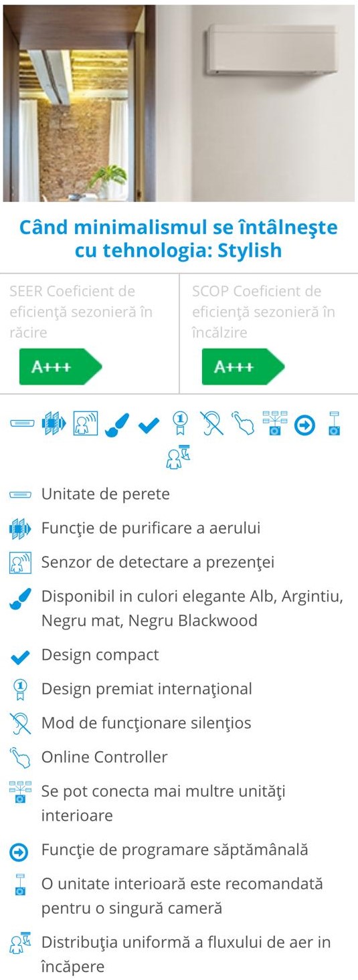Image resolution: width=358 pixels, height=980 pixels.
Task: Select the 'Online Controller' feature text
Action: click(x=104, y=757)
